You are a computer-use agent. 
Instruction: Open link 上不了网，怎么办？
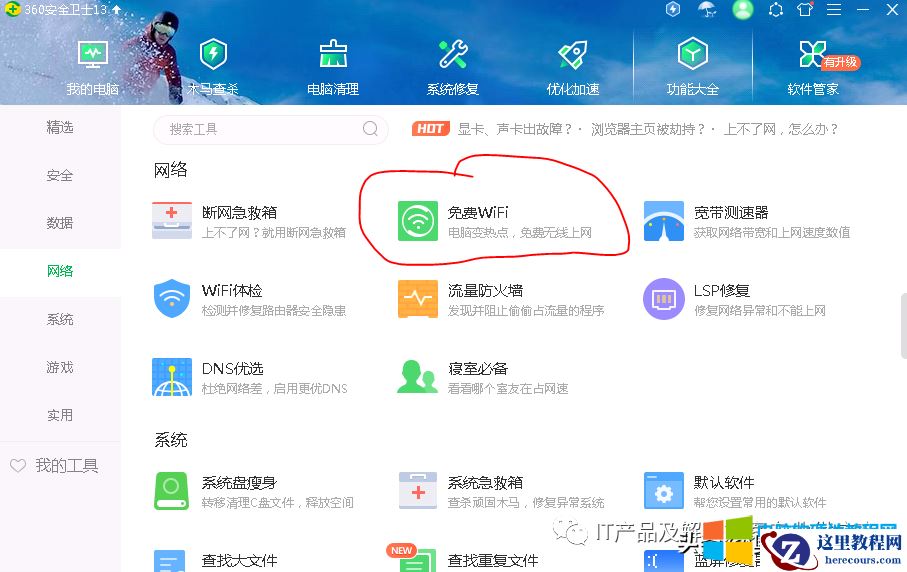[x=781, y=129]
